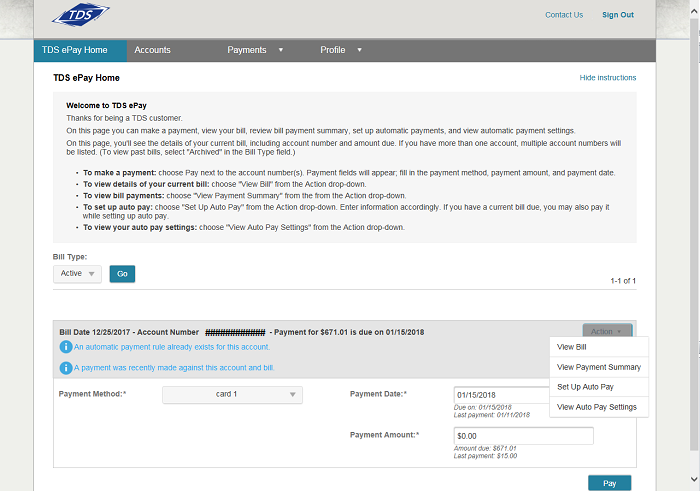This screenshot has width=700, height=491.
Task: Click info icon beside automatic payment rule message
Action: [66, 347]
